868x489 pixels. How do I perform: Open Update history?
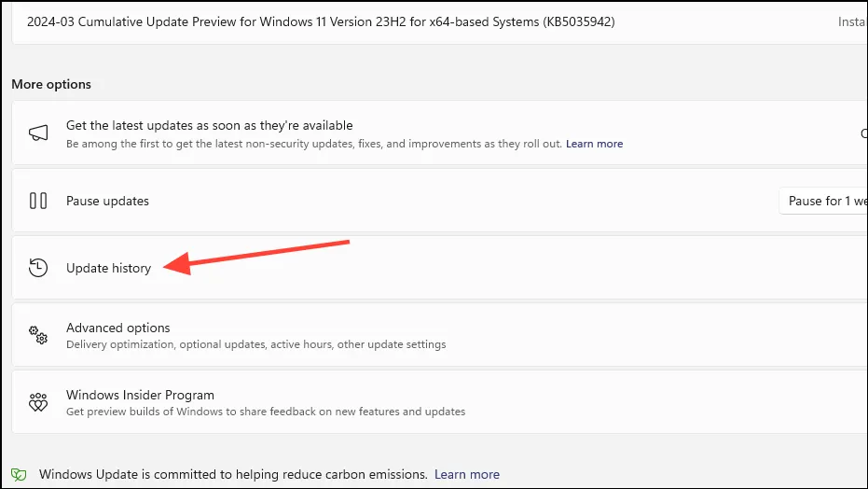click(439, 268)
